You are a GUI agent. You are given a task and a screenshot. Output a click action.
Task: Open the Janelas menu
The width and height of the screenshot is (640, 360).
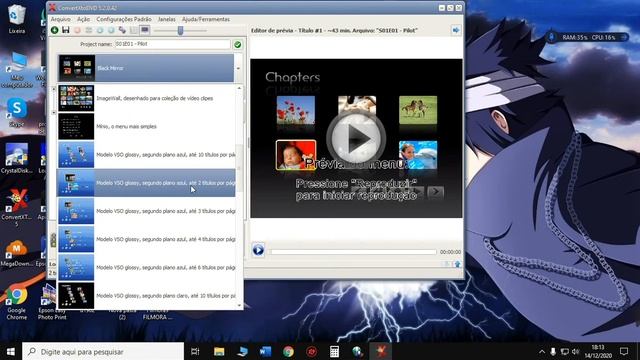coord(167,19)
